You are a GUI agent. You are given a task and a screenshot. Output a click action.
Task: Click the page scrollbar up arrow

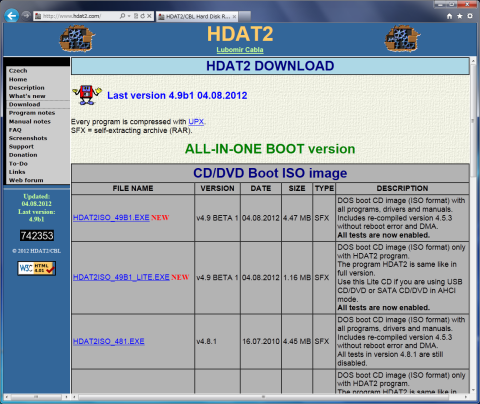pos(473,61)
